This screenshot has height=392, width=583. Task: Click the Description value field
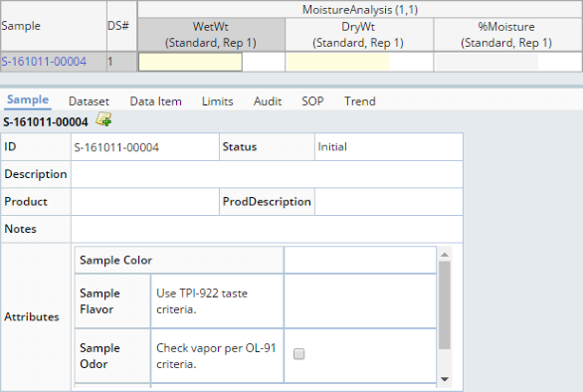[267, 174]
